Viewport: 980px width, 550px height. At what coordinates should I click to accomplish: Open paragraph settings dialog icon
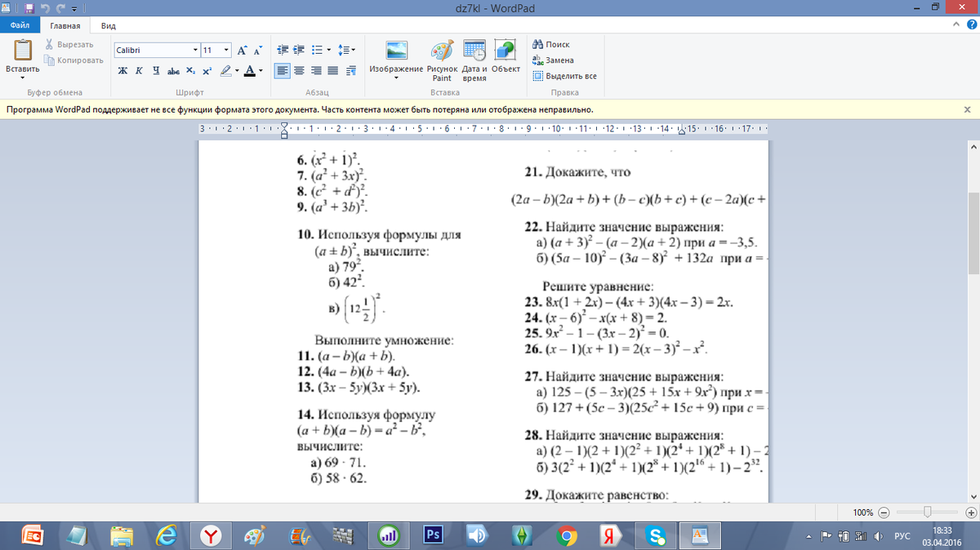351,70
